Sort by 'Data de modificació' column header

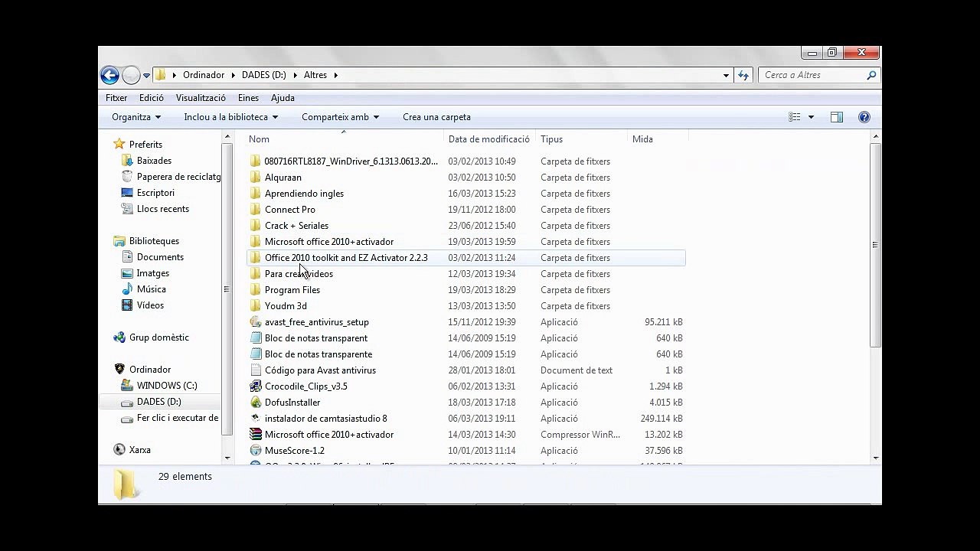point(488,139)
